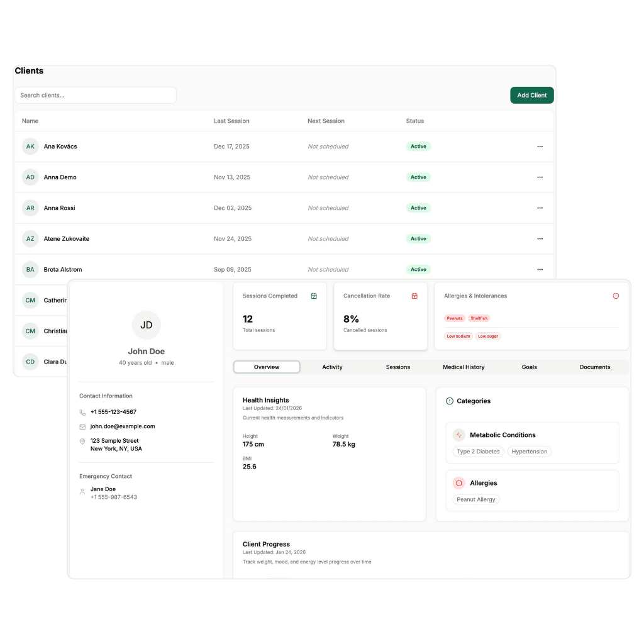
Task: Click the phone icon in Contact Information
Action: coord(82,412)
